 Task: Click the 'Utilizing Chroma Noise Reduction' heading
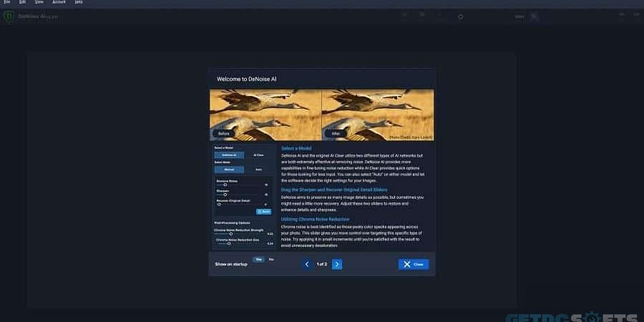(x=316, y=220)
